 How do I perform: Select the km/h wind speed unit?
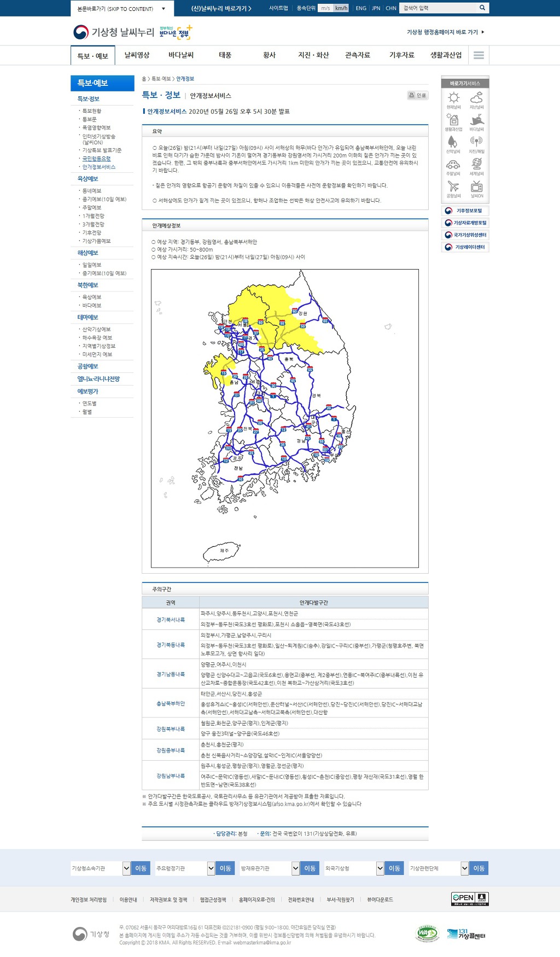click(x=341, y=8)
